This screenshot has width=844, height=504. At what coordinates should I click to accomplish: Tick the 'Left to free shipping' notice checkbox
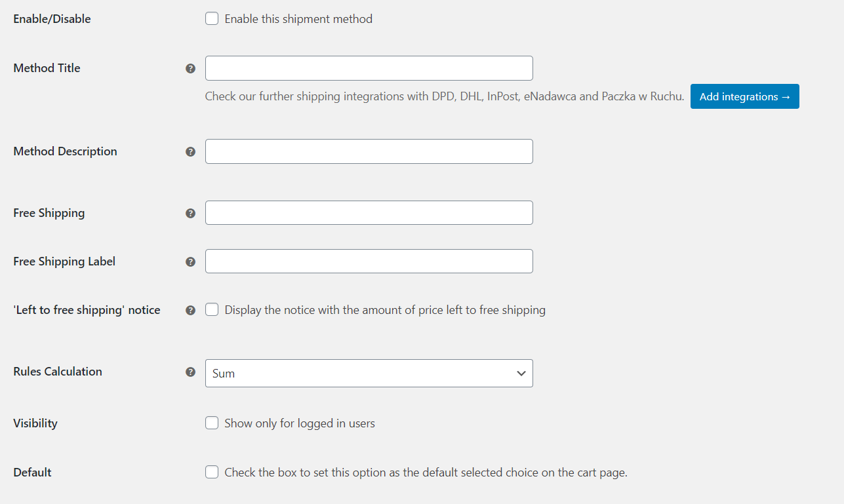(212, 310)
